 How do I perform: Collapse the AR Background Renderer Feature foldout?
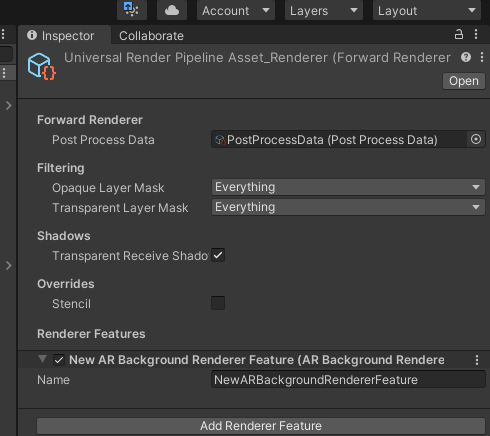coord(42,359)
